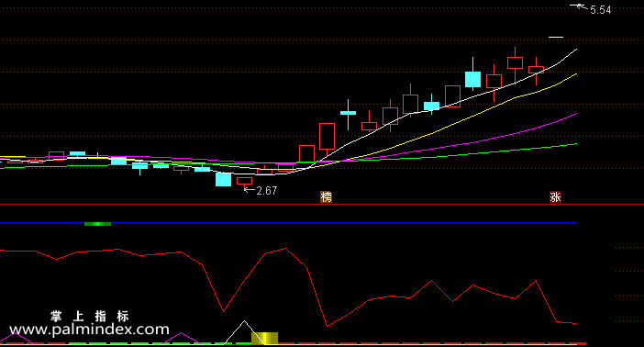Click the red 涨 marker icon
This screenshot has width=644, height=347.
pyautogui.click(x=555, y=197)
